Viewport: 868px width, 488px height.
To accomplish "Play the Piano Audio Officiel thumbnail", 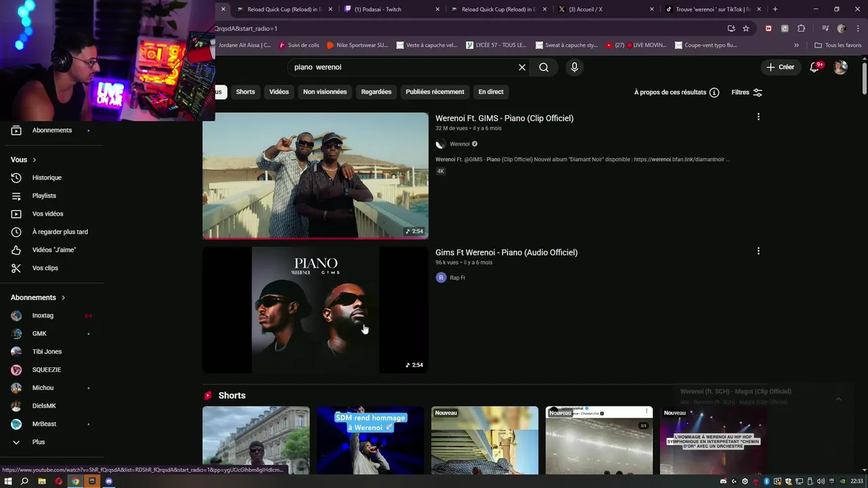I will click(x=315, y=310).
